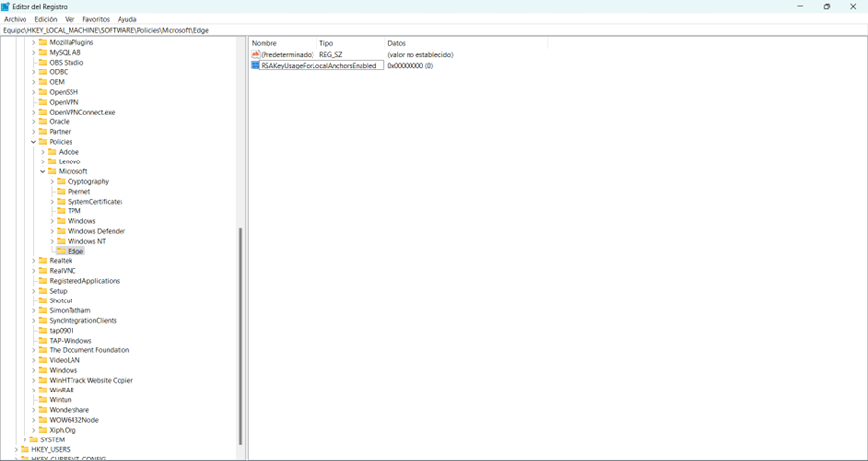The image size is (868, 461).
Task: Select the VideoLAN folder icon
Action: point(43,360)
